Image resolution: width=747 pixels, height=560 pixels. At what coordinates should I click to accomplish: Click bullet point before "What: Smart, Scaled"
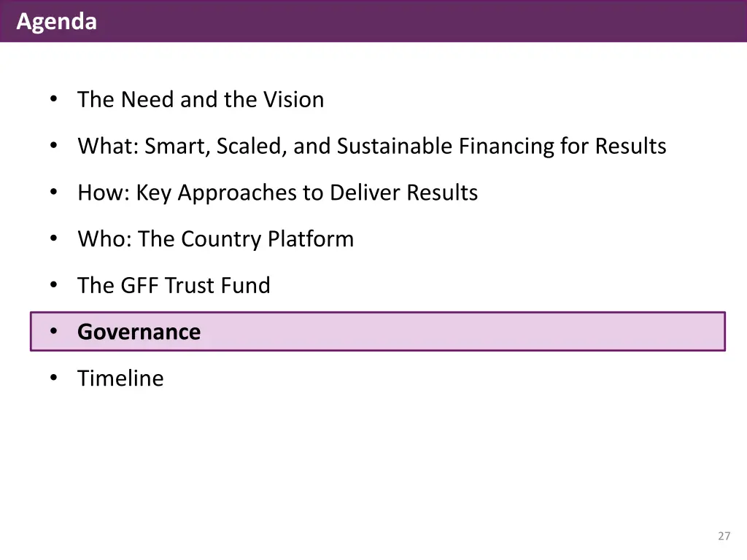coord(54,145)
